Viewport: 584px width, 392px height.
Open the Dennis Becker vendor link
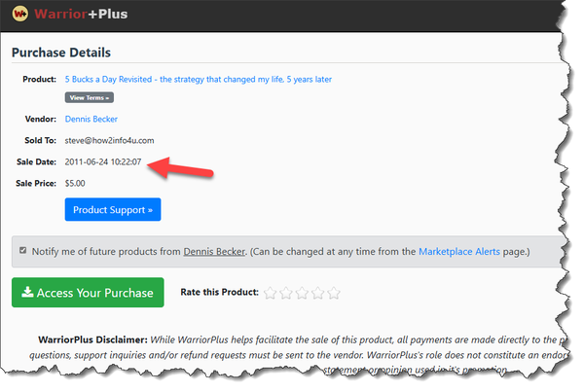(91, 119)
